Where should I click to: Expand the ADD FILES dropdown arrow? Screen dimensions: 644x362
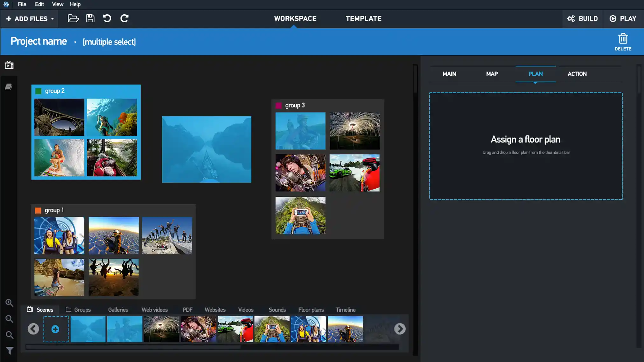52,19
